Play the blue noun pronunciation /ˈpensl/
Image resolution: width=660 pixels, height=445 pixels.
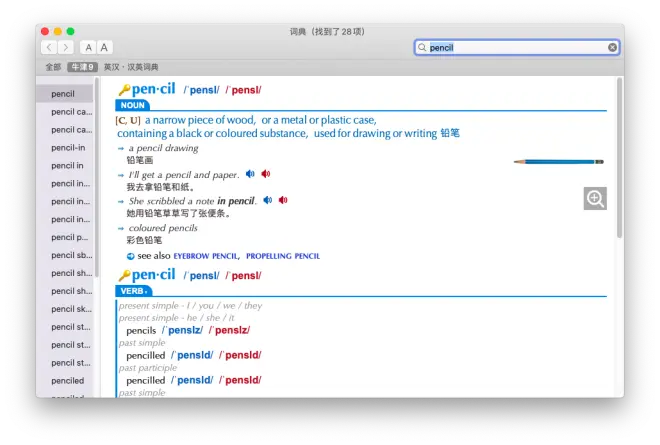(201, 90)
